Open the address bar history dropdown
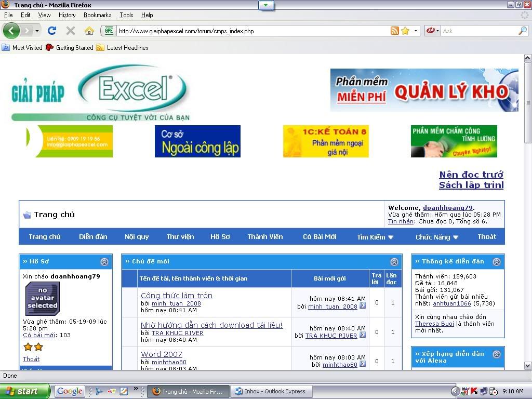 pyautogui.click(x=416, y=31)
